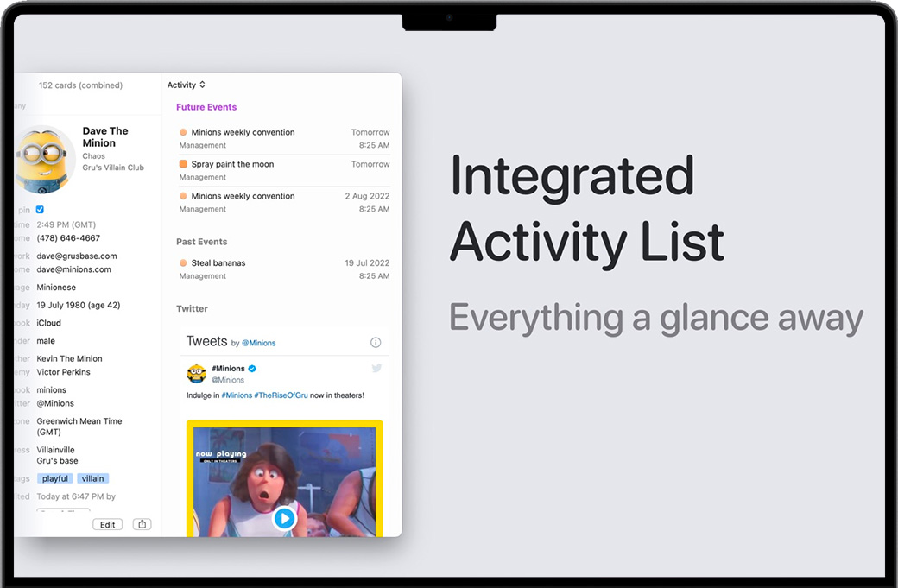Click the 'Future Events' section header
The width and height of the screenshot is (898, 588).
[206, 107]
